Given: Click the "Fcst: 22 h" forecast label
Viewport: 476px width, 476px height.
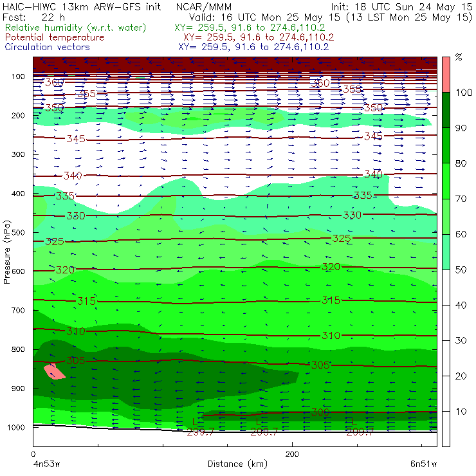Looking at the screenshot, I should [33, 17].
